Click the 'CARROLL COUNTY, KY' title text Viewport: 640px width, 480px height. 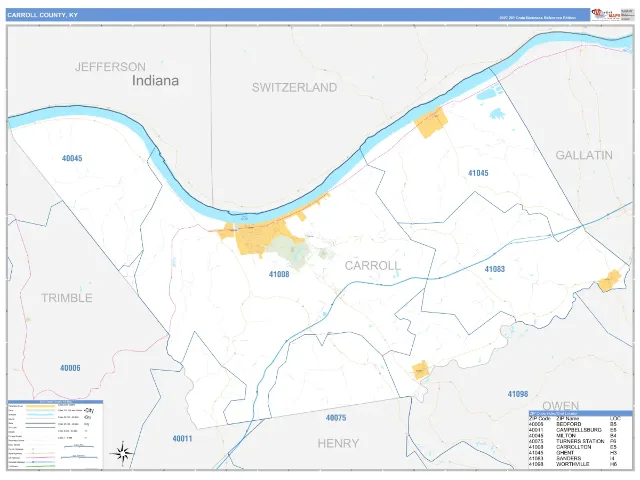coord(42,15)
